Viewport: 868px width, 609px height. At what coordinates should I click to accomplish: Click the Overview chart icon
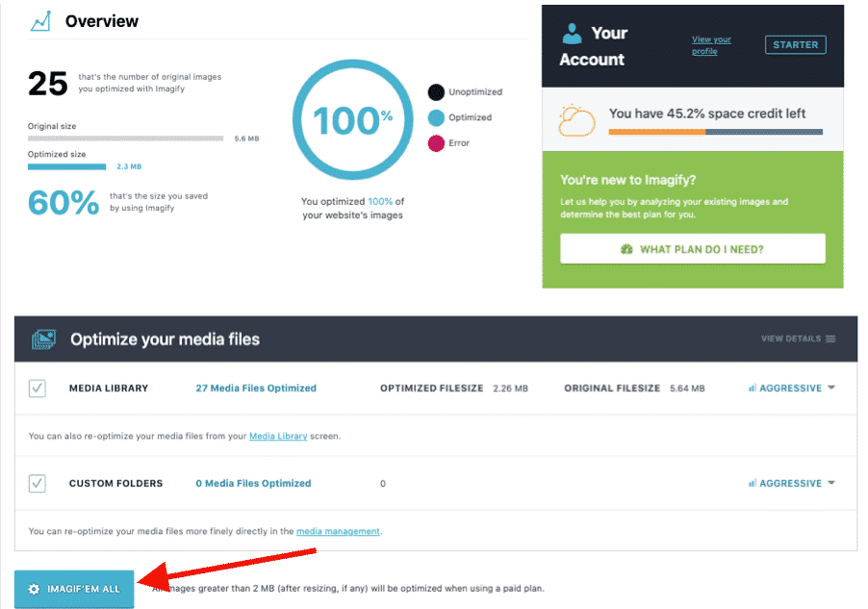(40, 21)
